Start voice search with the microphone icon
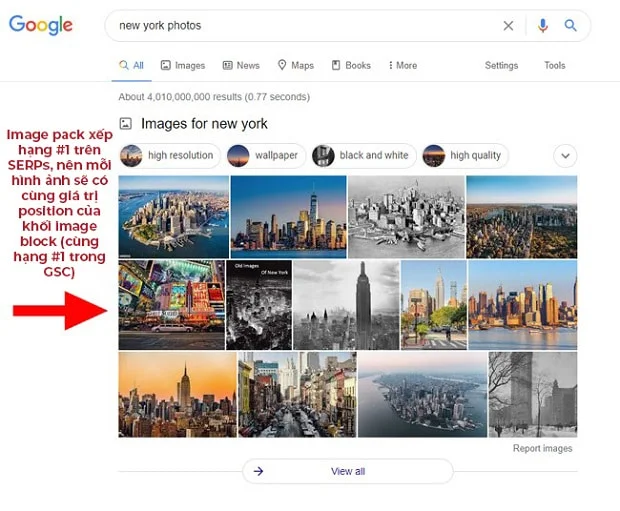This screenshot has height=511, width=620. (542, 26)
